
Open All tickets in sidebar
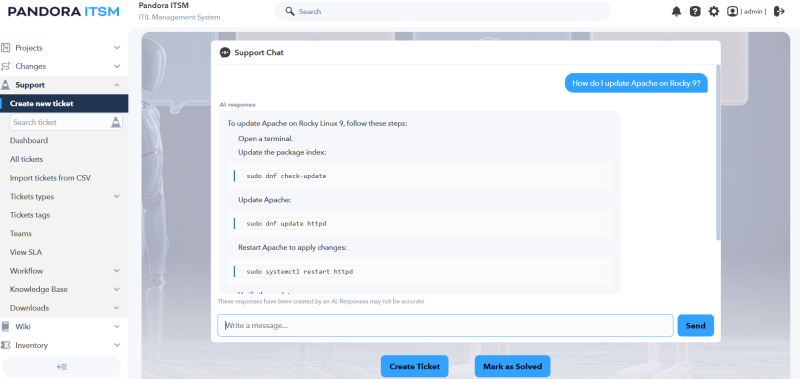pyautogui.click(x=27, y=159)
